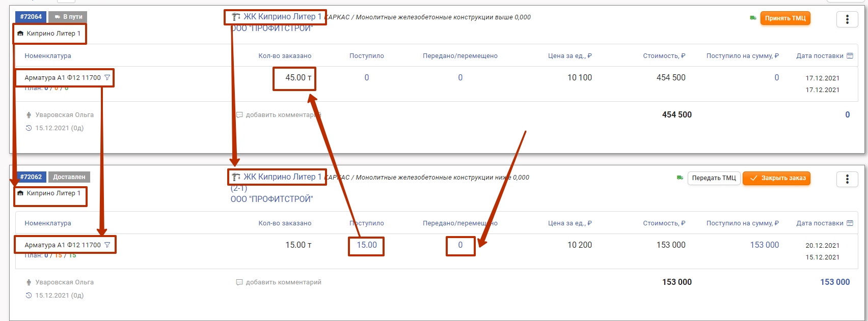Click the crane icon of the first ЖК Киприно Литер 1

[236, 17]
